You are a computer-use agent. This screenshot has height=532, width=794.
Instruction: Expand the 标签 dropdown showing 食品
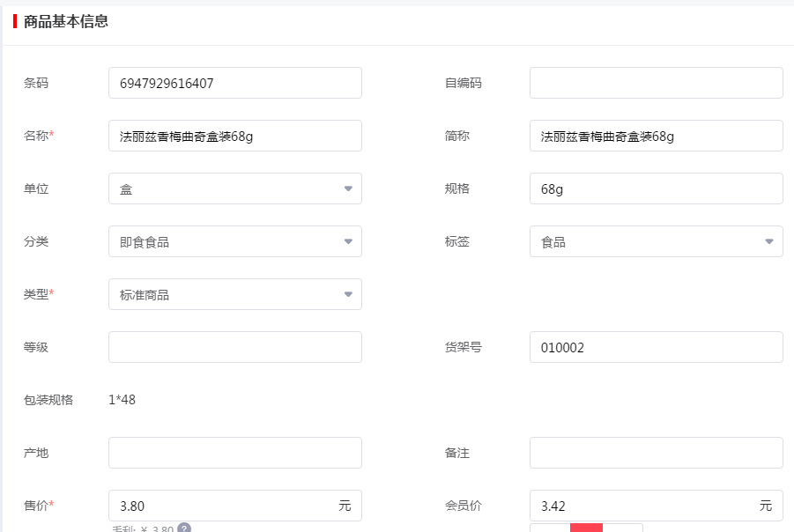656,241
